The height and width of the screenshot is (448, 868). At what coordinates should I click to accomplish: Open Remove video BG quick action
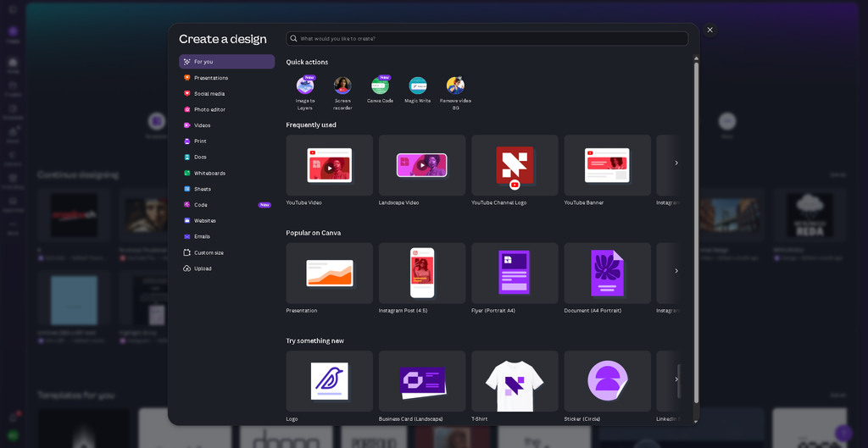(x=455, y=92)
